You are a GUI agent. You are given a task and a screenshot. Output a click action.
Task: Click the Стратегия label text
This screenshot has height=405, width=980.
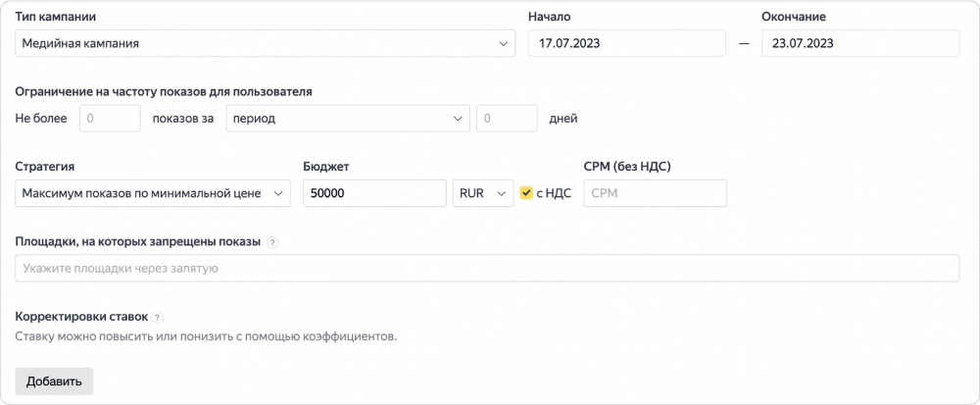(46, 167)
